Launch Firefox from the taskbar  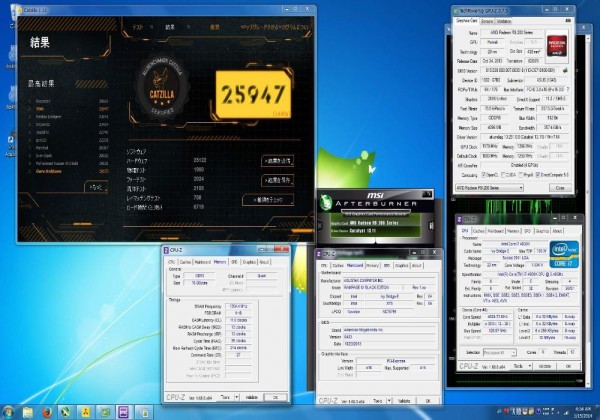pyautogui.click(x=47, y=412)
